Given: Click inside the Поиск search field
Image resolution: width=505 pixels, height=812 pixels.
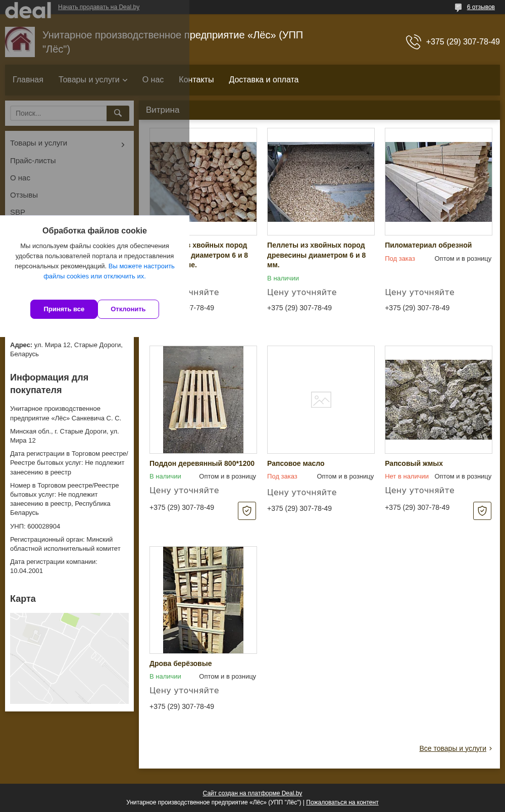Looking at the screenshot, I should 59,113.
